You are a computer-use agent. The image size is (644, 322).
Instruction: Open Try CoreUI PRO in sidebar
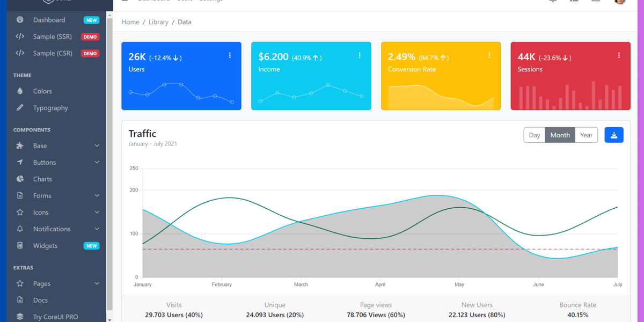click(x=55, y=316)
